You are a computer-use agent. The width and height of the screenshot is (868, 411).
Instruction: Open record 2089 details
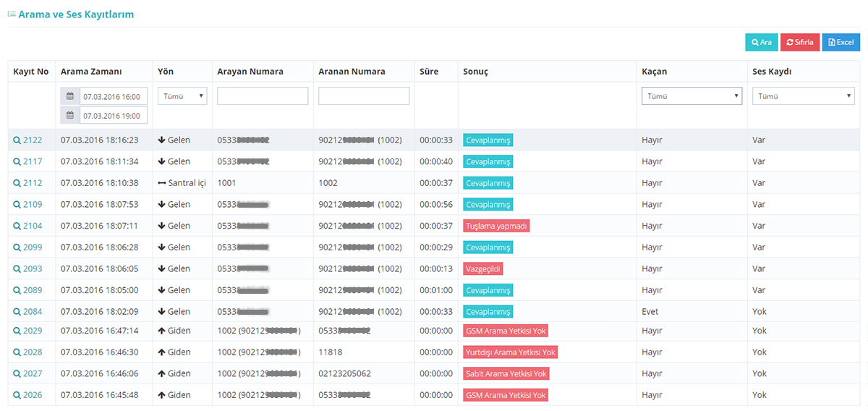coord(27,290)
